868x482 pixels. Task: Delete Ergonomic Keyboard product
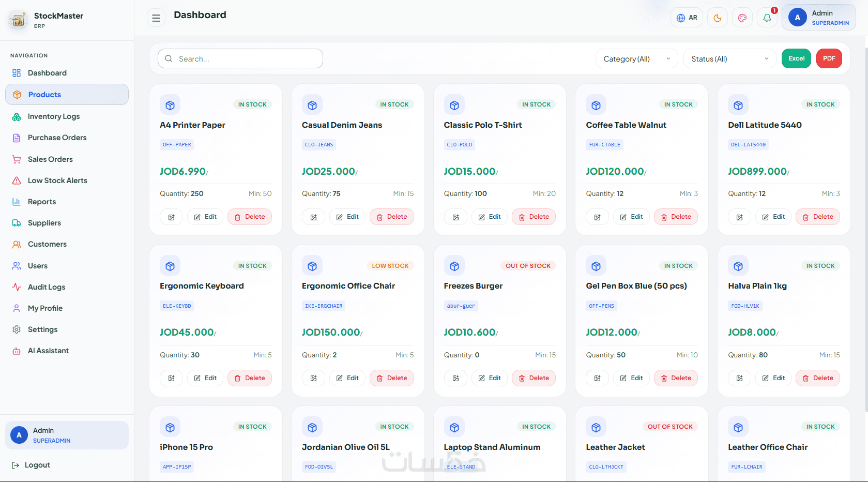click(x=250, y=378)
